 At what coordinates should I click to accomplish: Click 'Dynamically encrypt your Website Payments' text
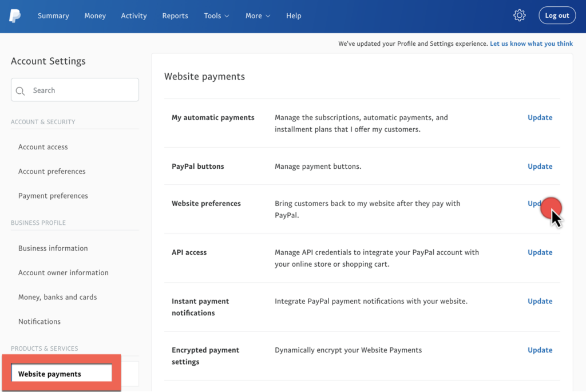coord(349,350)
